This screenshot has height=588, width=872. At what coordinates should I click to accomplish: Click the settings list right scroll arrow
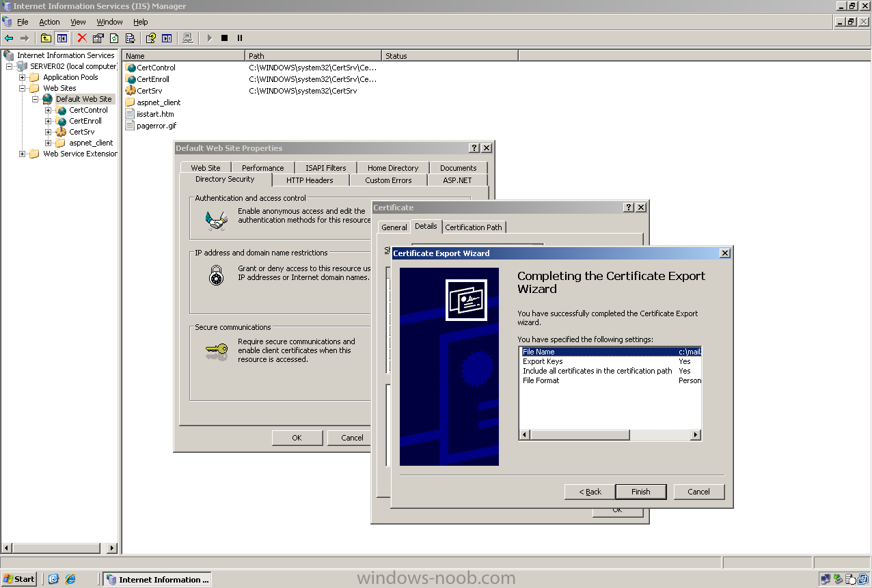tap(696, 435)
